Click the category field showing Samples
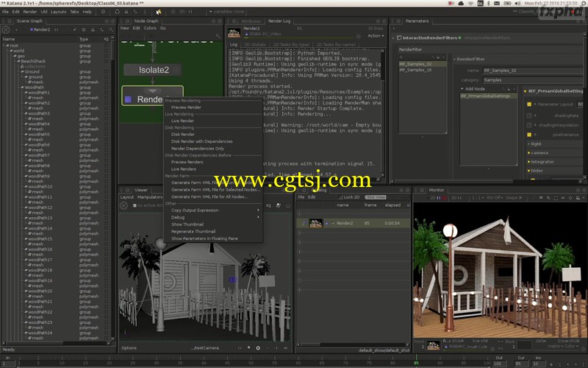Screen dimensions: 588x368 click(x=532, y=80)
